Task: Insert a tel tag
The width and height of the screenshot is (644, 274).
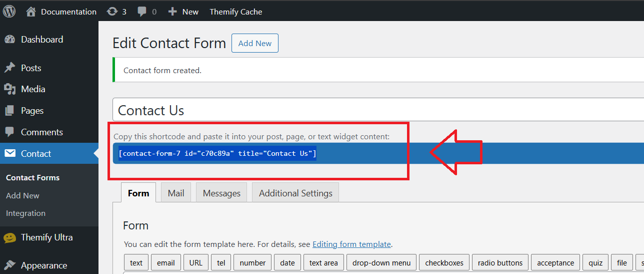Action: pos(221,262)
